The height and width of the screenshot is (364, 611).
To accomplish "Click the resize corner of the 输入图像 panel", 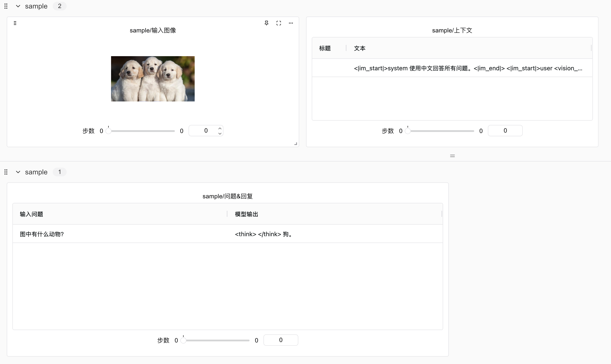I will coord(295,143).
